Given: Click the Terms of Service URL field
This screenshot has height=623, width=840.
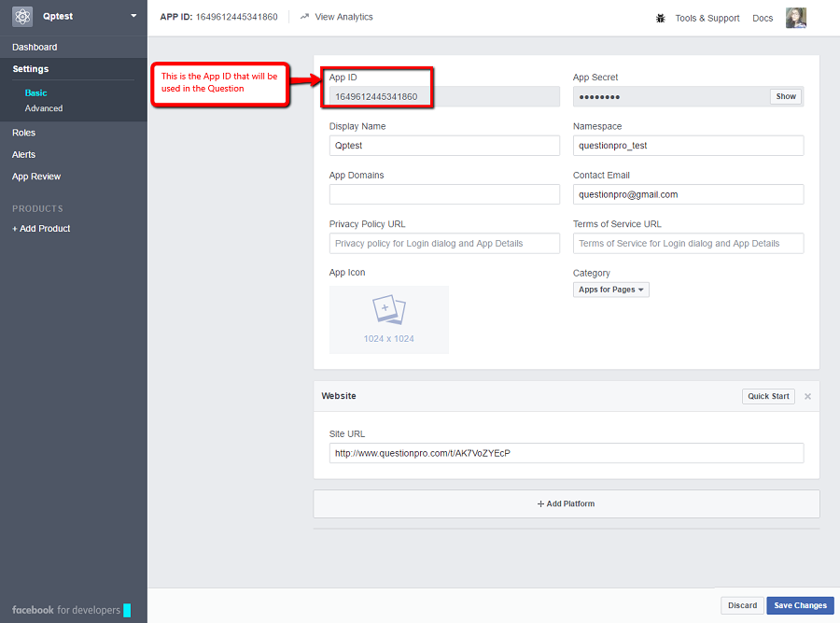Looking at the screenshot, I should pos(688,244).
